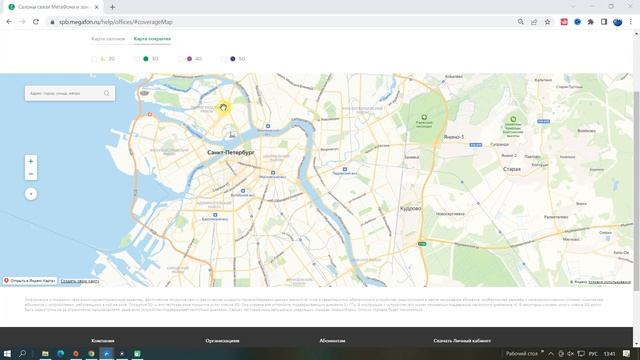
Task: Open map in Яндекс Карты button
Action: click(x=29, y=281)
